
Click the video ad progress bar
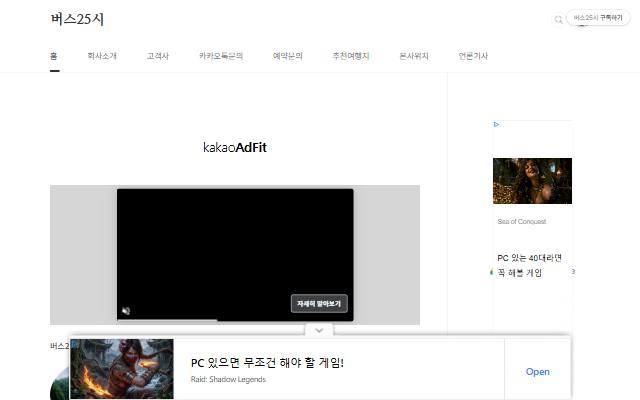click(x=235, y=320)
